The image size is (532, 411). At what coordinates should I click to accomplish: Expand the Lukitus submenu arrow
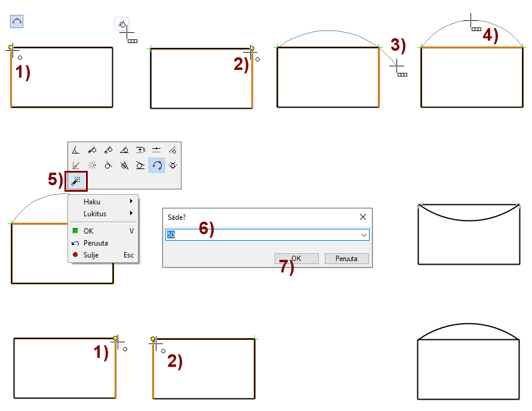131,213
